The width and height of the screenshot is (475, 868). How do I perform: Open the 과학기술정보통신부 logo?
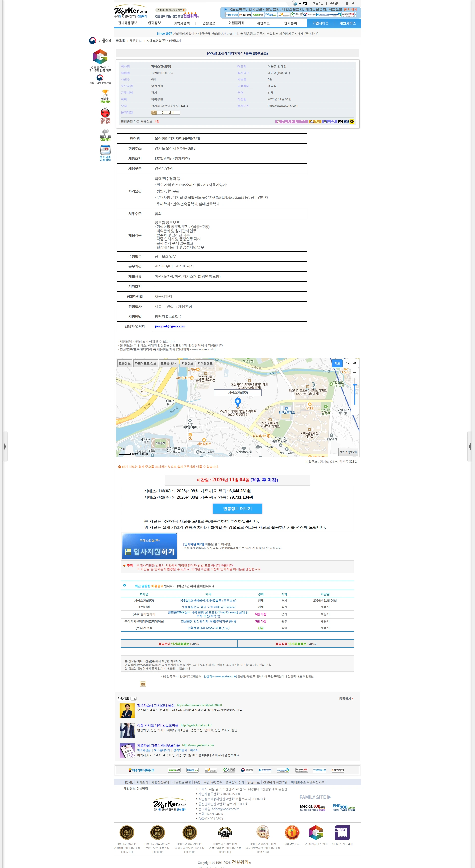[100, 79]
